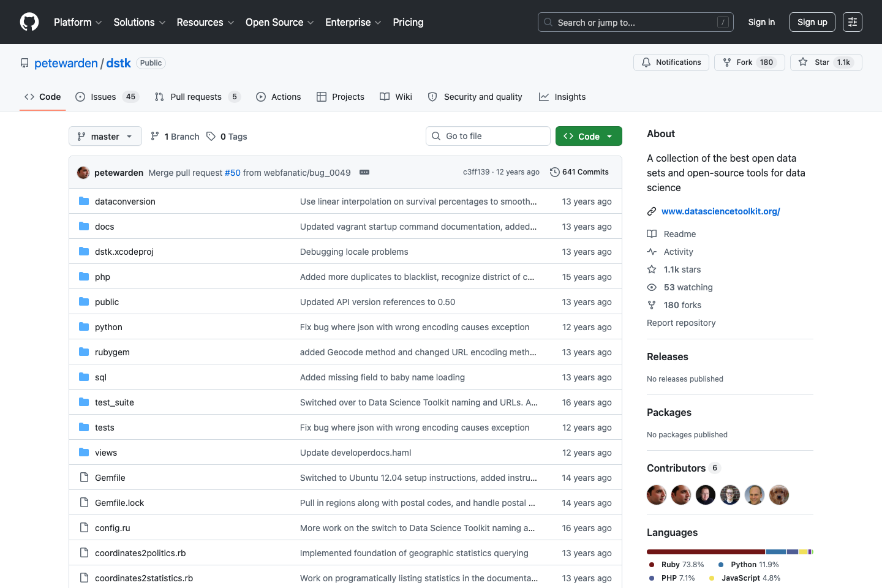Click the GitHub logo icon
This screenshot has width=882, height=588.
[29, 22]
